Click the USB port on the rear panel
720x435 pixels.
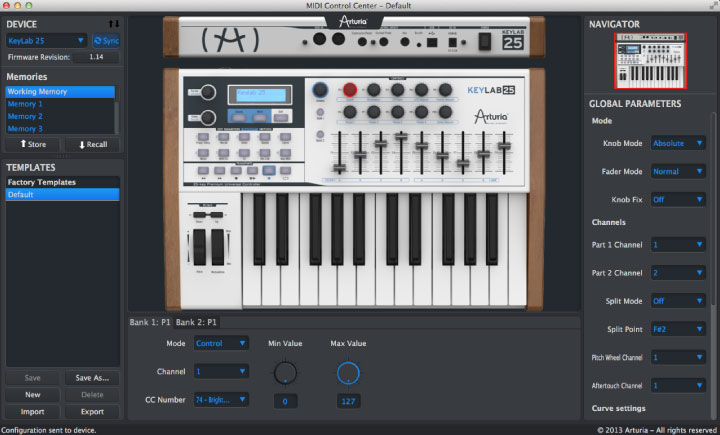(432, 42)
